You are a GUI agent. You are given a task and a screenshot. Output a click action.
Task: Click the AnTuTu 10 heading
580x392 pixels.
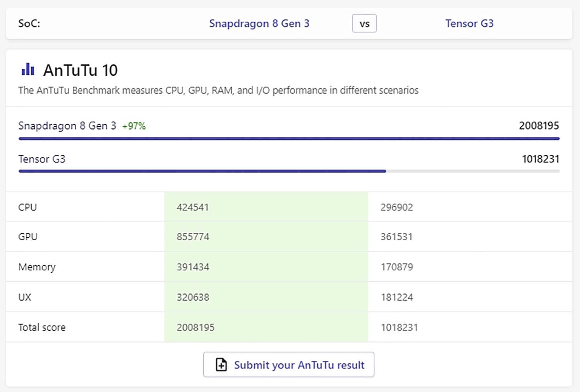pos(80,70)
